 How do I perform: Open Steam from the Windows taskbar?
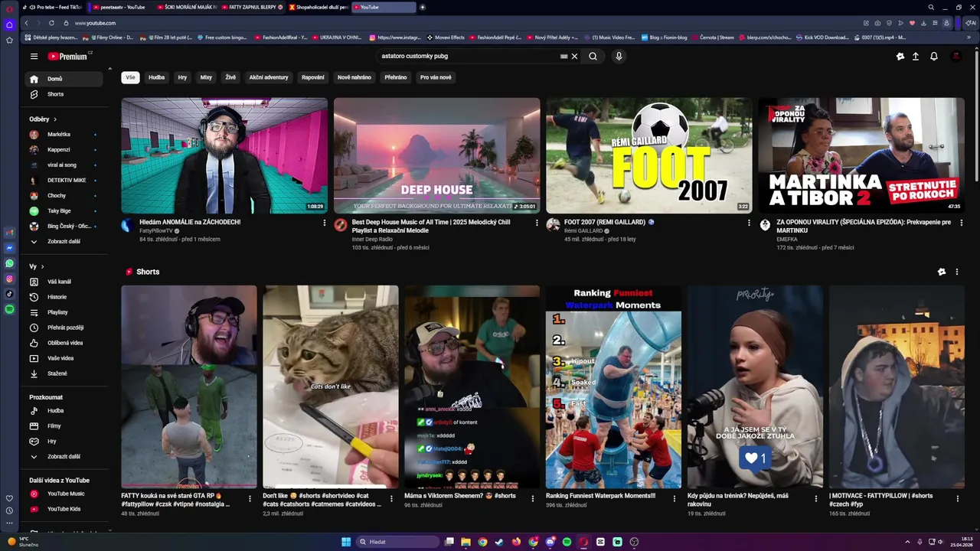pyautogui.click(x=499, y=542)
